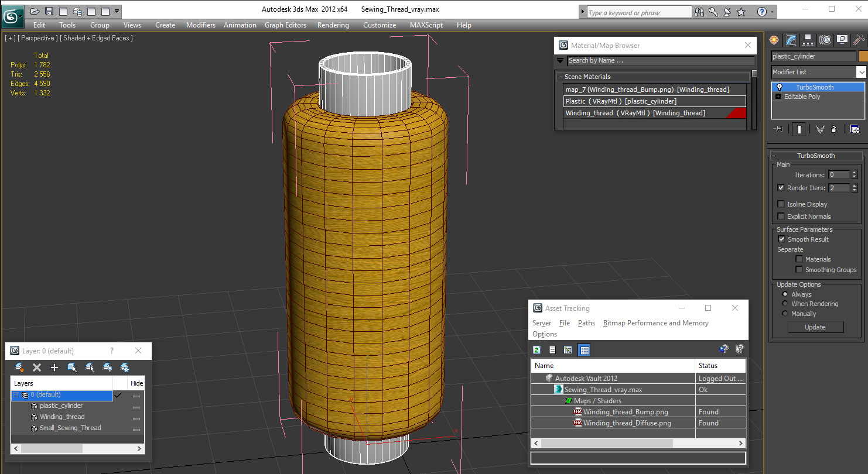This screenshot has height=474, width=868.
Task: Open the Hierarchy command panel tab
Action: [808, 40]
